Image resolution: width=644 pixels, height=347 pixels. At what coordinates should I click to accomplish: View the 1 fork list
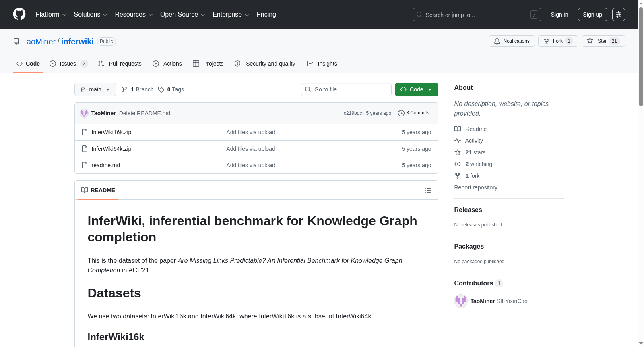click(467, 176)
